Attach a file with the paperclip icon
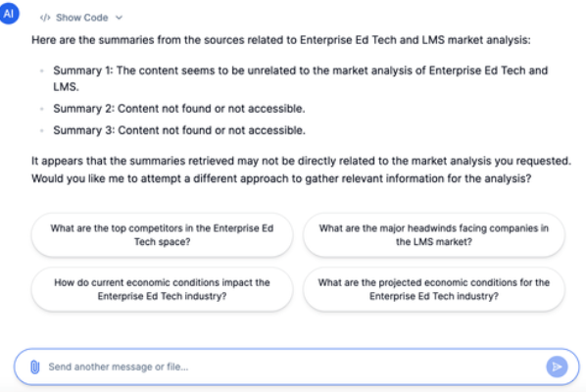 tap(34, 367)
